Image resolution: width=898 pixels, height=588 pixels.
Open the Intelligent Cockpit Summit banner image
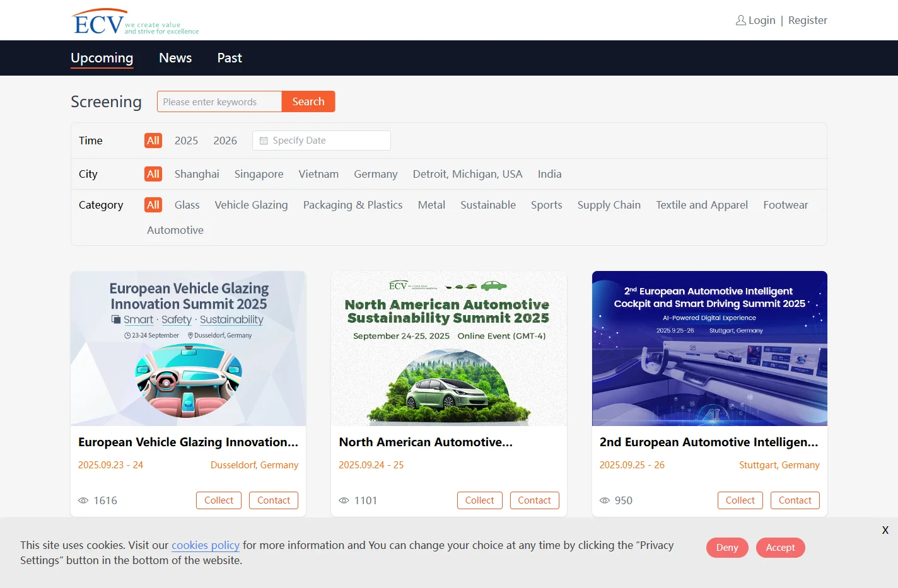pyautogui.click(x=709, y=349)
